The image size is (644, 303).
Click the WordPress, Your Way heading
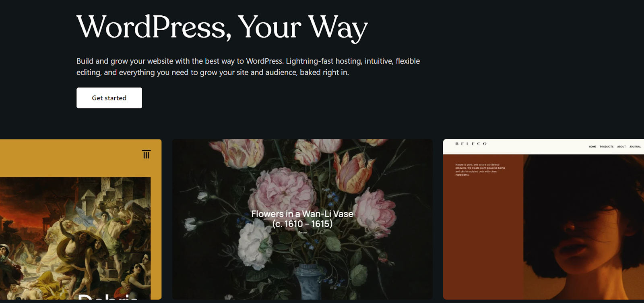click(x=222, y=27)
